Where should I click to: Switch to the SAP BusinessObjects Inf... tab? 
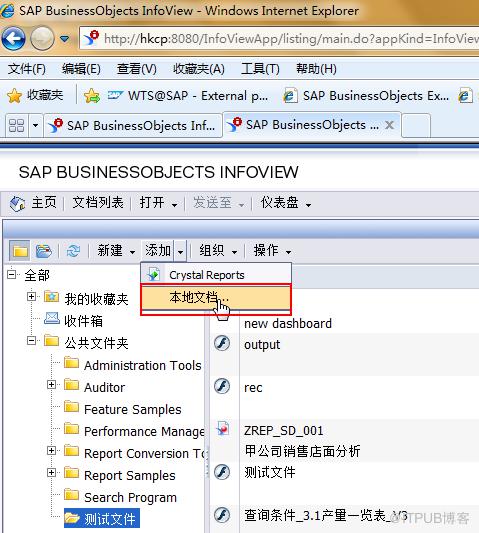pyautogui.click(x=133, y=126)
